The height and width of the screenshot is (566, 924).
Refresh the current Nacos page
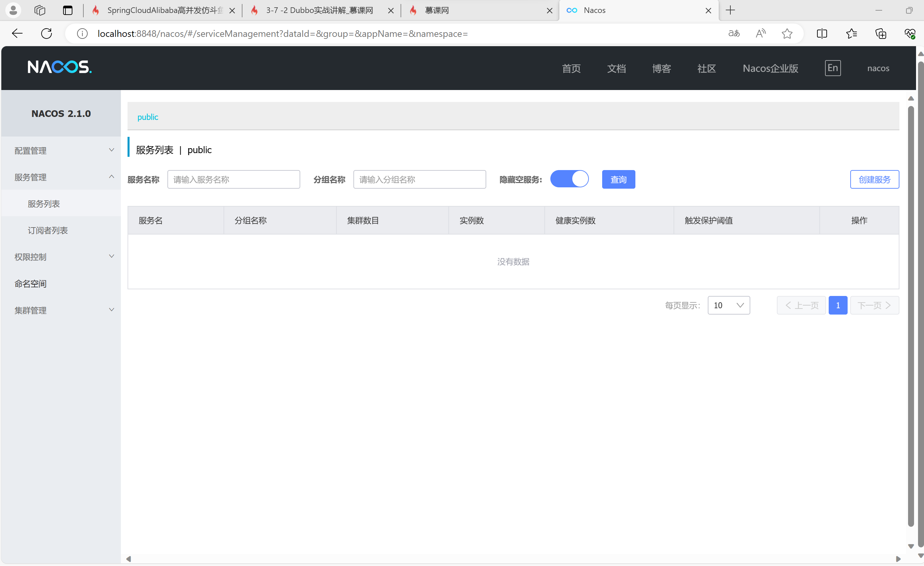click(x=46, y=34)
